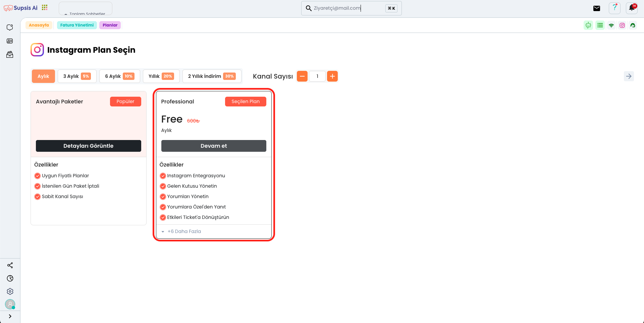The height and width of the screenshot is (323, 644).
Task: Select the 2 Yıllık İndirim period
Action: click(x=212, y=76)
